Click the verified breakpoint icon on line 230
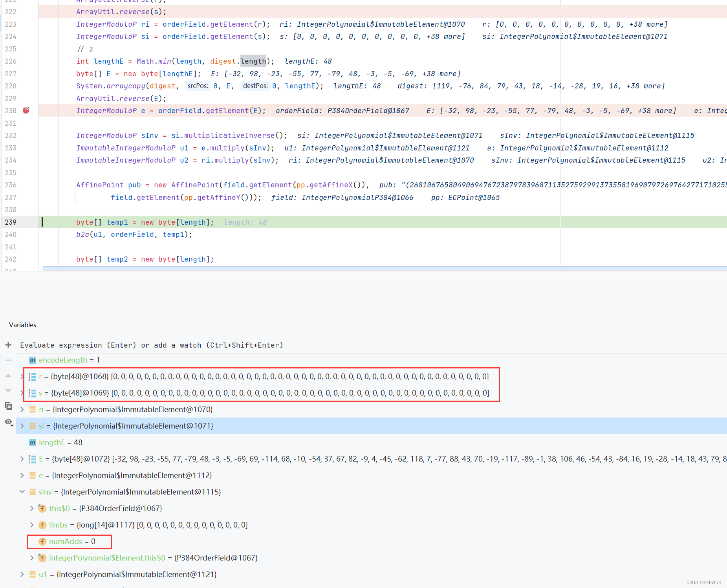This screenshot has height=588, width=727. (x=26, y=111)
